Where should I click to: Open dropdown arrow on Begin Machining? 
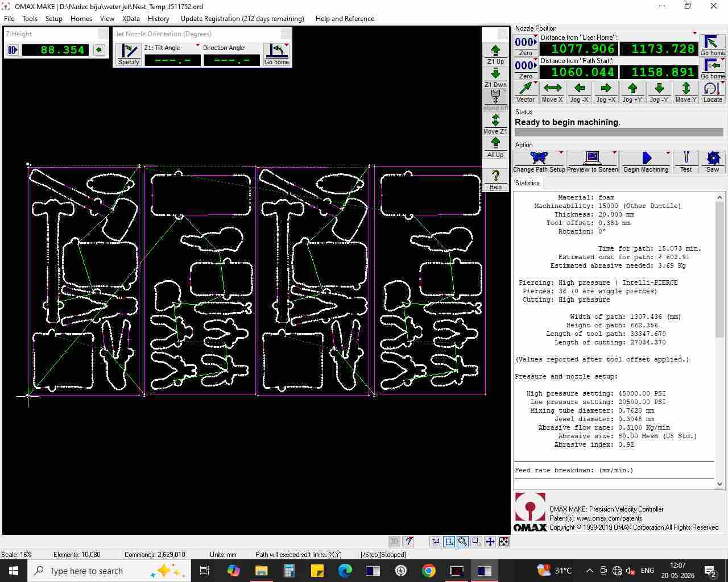[668, 153]
